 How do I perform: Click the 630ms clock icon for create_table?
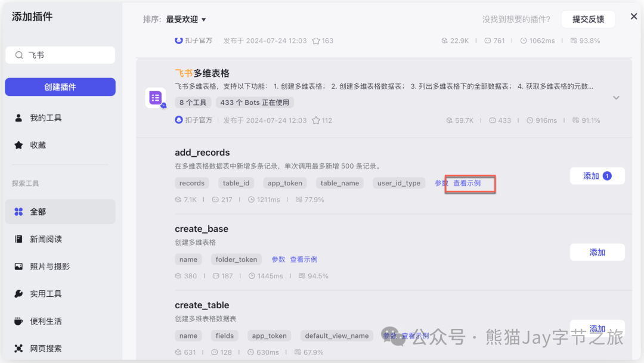tap(250, 352)
